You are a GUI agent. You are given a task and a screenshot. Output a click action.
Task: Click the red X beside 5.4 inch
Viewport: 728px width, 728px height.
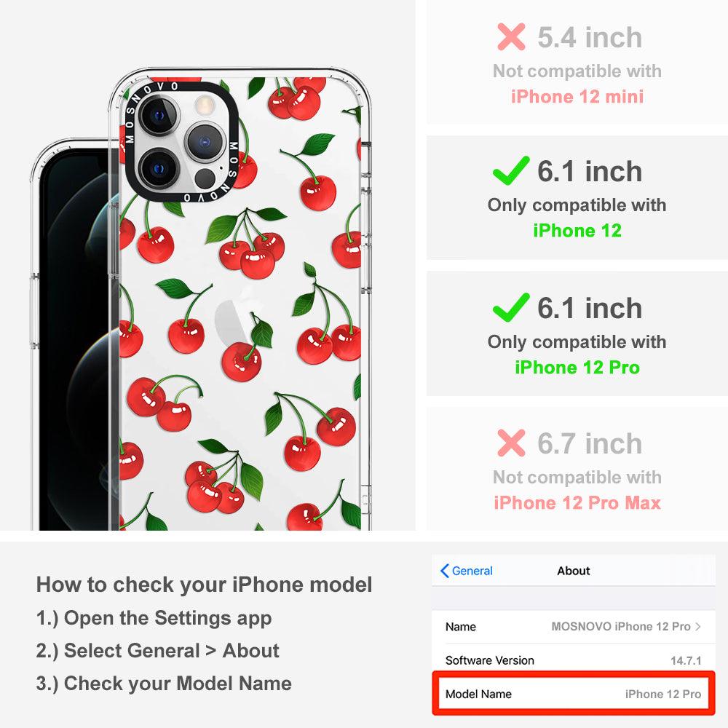point(511,36)
